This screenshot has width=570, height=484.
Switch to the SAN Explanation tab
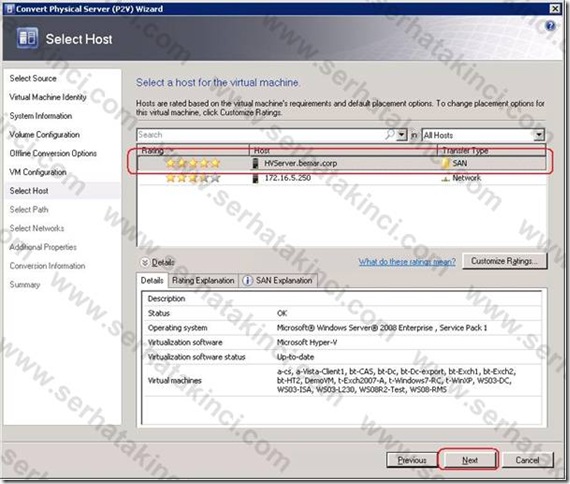click(x=278, y=281)
